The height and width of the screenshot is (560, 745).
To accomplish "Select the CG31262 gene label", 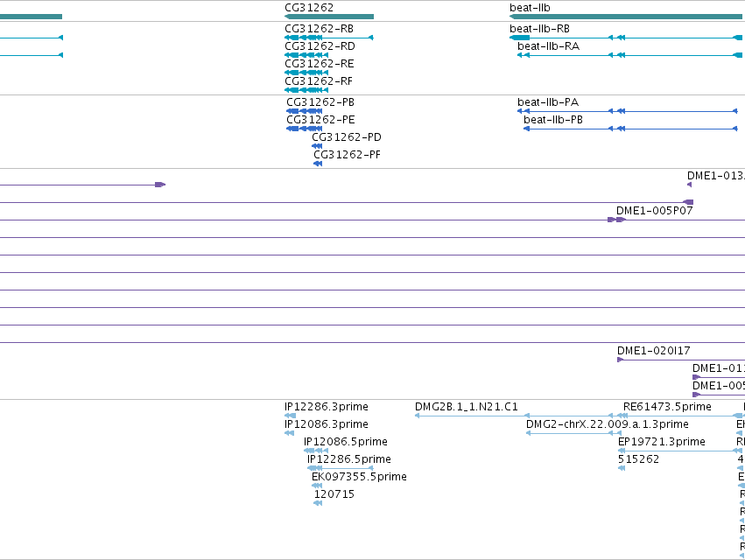I will (309, 8).
